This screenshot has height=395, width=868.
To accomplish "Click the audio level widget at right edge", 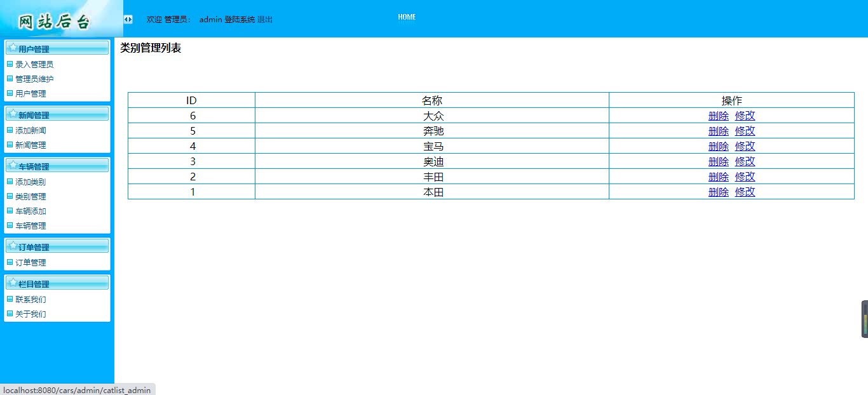I will 865,319.
